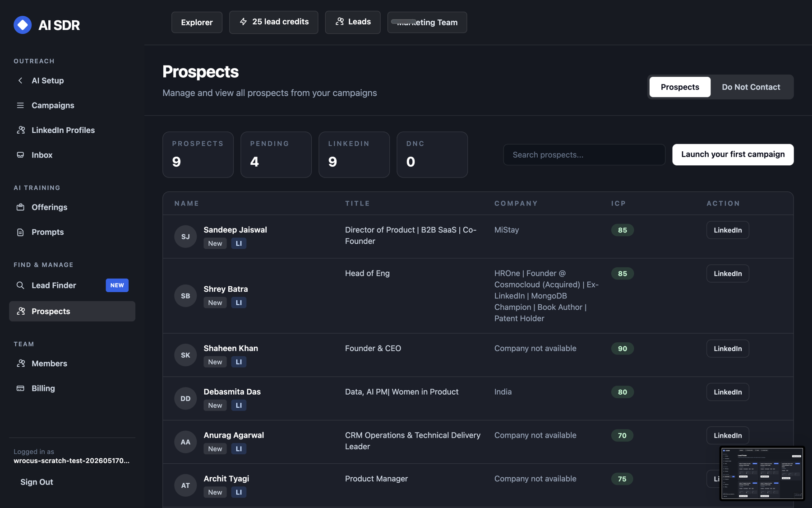Screen dimensions: 812x508
Task: Click the Pending count card
Action: (x=276, y=154)
